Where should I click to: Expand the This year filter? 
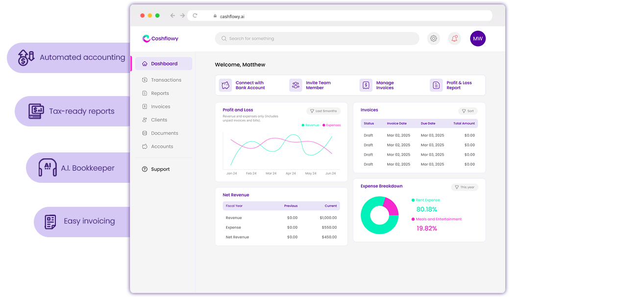point(464,187)
